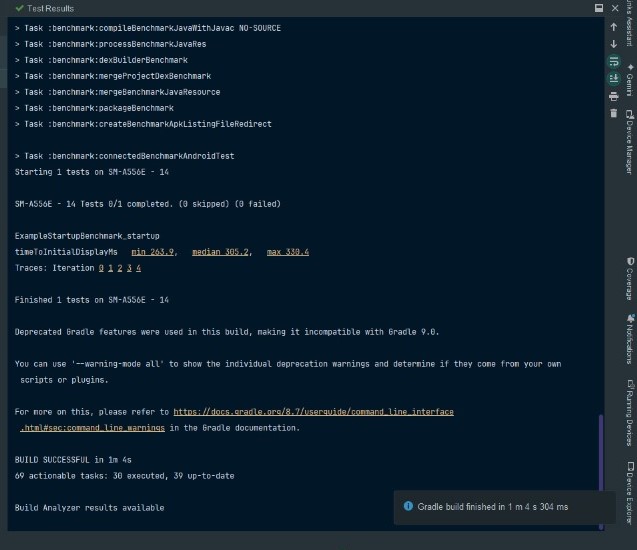Click the 'Gradle build finished' notification text
The image size is (637, 550).
(x=493, y=507)
